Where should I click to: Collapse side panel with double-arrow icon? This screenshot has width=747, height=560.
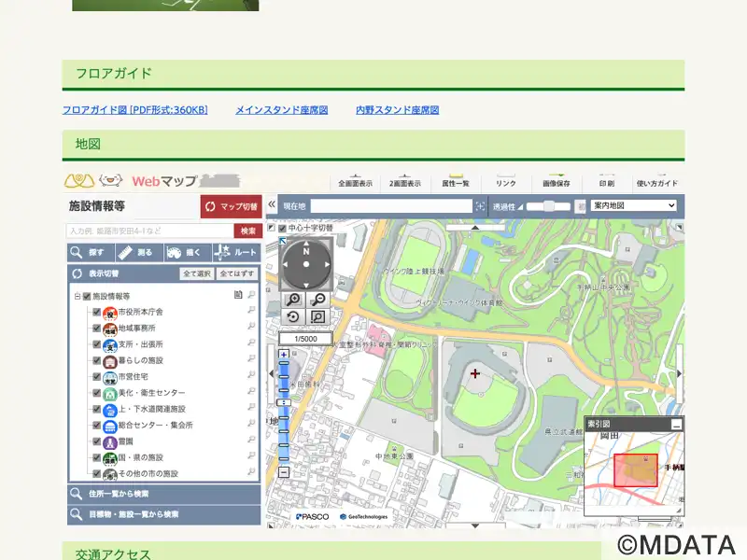pyautogui.click(x=272, y=205)
